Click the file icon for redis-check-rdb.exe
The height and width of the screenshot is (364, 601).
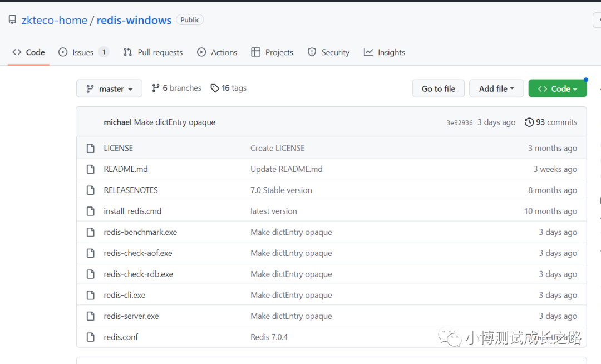tap(91, 274)
